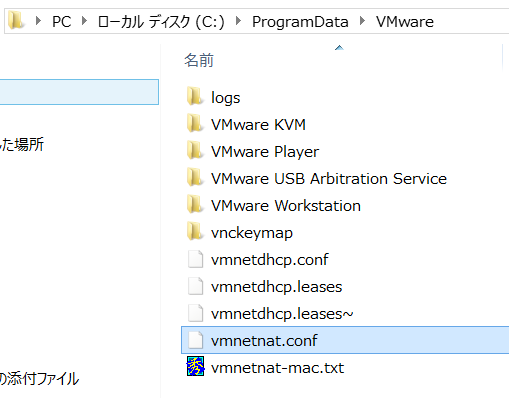Click VMware USB Arbitration Service folder icon
This screenshot has height=398, width=509.
point(195,177)
